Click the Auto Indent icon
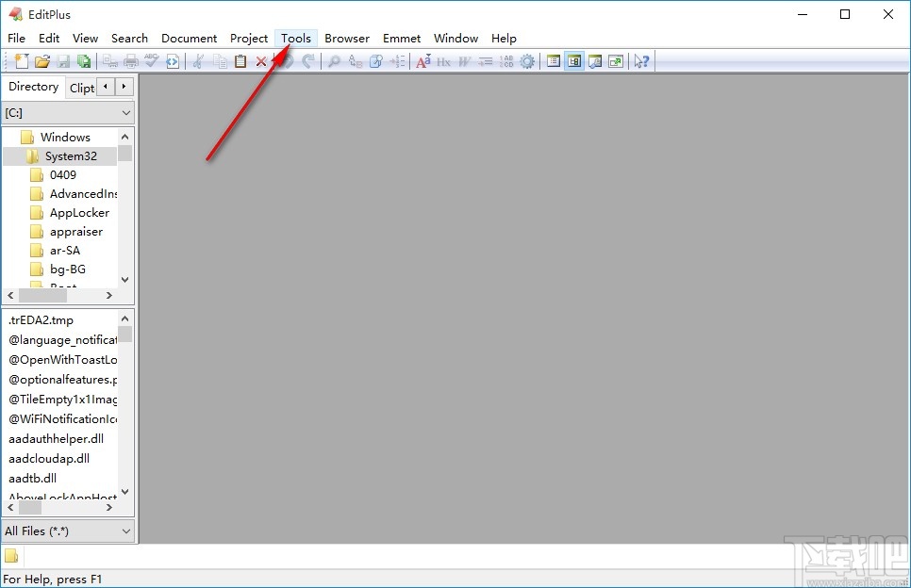Screen dimensions: 911x588 (485, 61)
